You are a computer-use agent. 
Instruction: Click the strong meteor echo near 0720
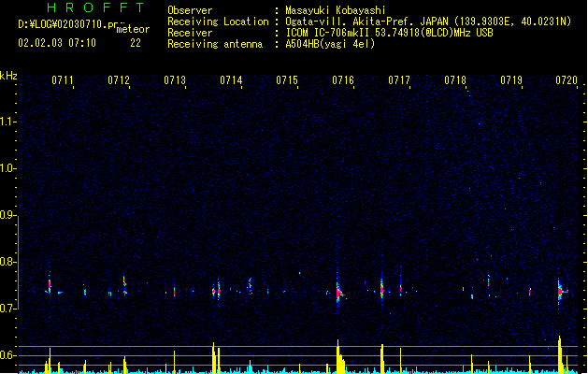[x=560, y=291]
